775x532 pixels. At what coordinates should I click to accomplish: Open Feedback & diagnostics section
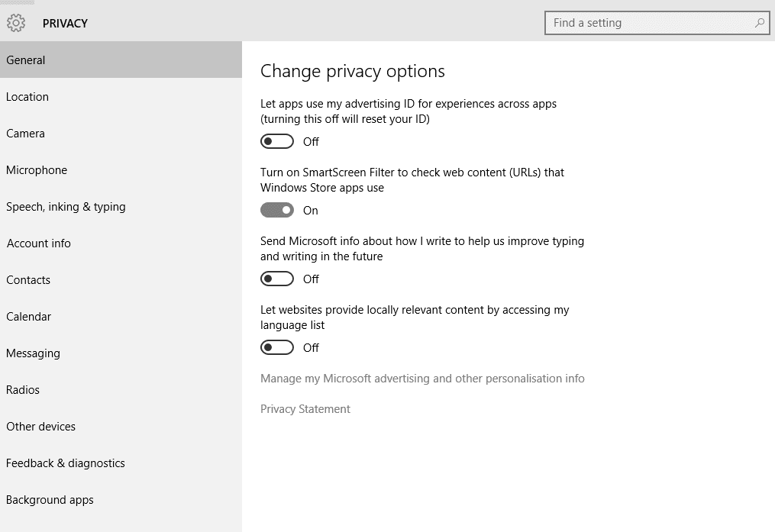[x=66, y=463]
